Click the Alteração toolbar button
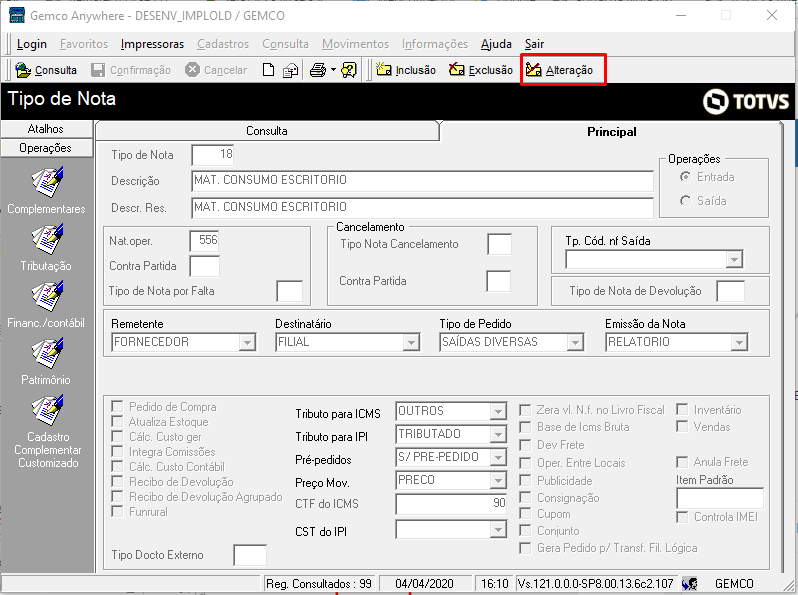Screen dimensions: 798x595 tap(559, 70)
